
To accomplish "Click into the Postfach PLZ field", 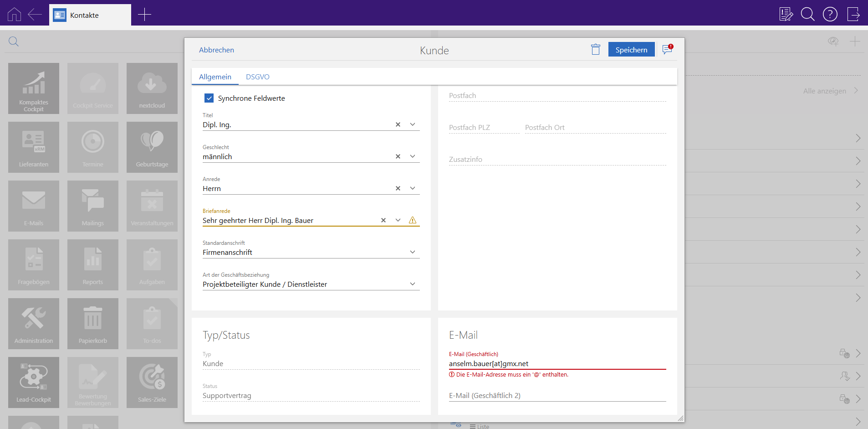I will tap(484, 127).
